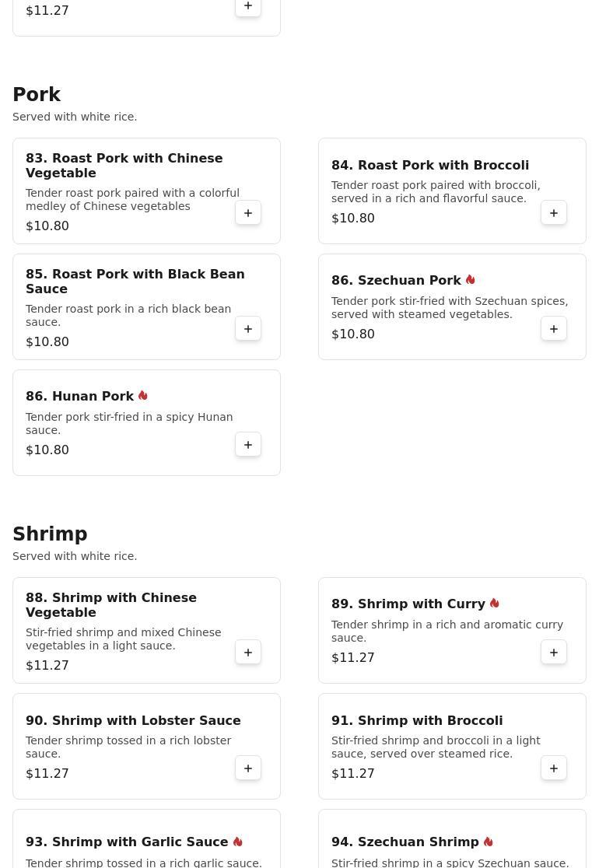The image size is (599, 868).
Task: Add Shrimp with Chinese Vegetable to order
Action: pyautogui.click(x=248, y=652)
